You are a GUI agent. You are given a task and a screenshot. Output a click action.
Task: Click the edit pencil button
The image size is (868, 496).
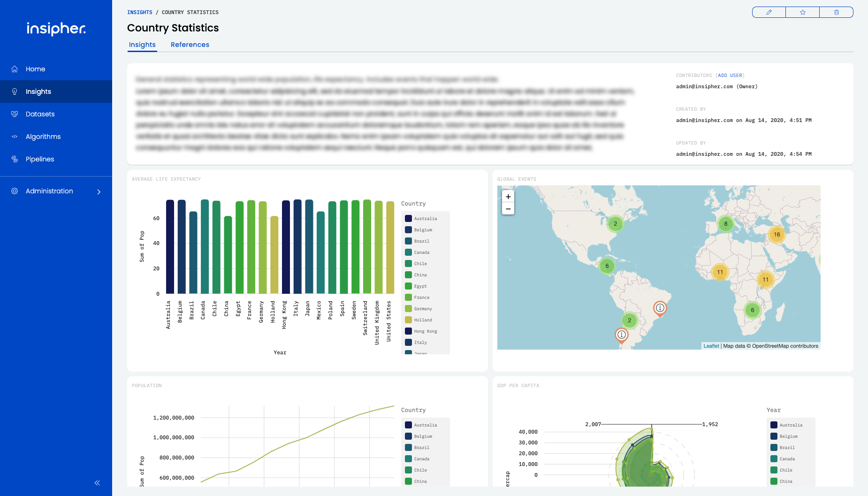[x=769, y=12]
